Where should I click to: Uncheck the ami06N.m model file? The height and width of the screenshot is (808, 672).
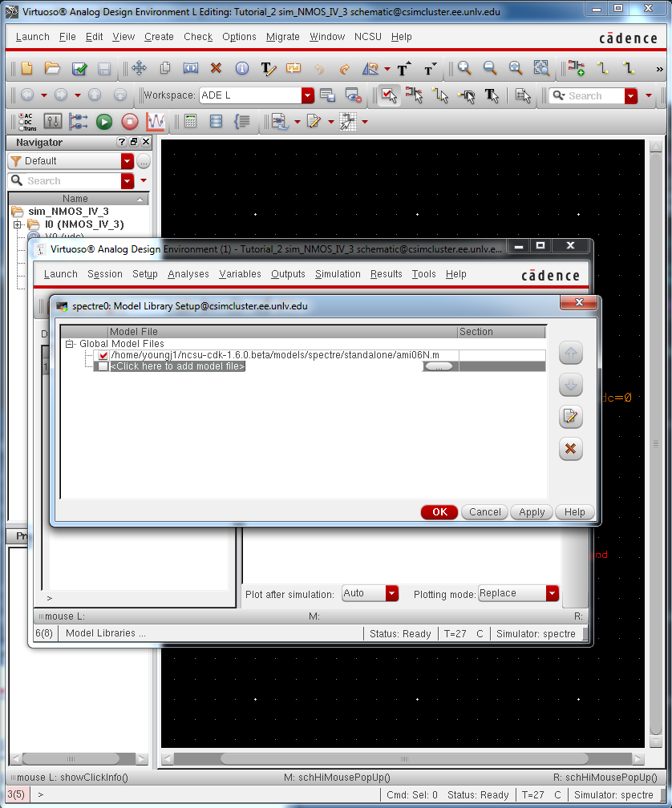(x=102, y=354)
